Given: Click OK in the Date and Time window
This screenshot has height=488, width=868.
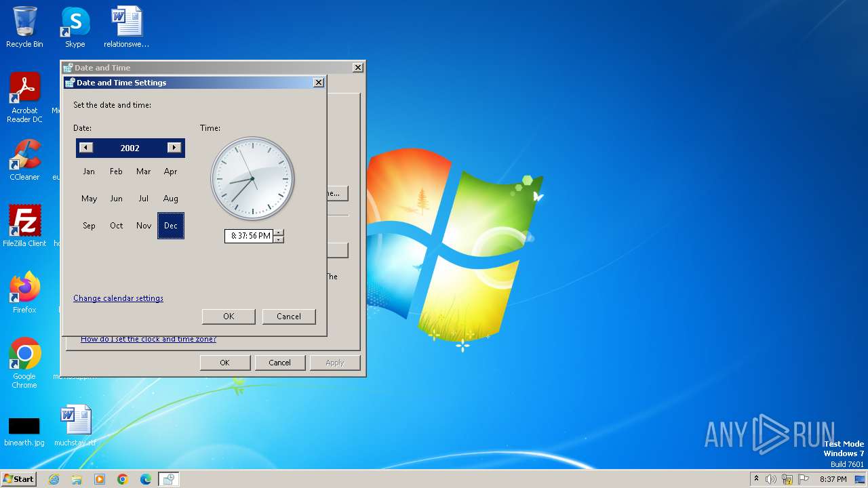Looking at the screenshot, I should (224, 363).
